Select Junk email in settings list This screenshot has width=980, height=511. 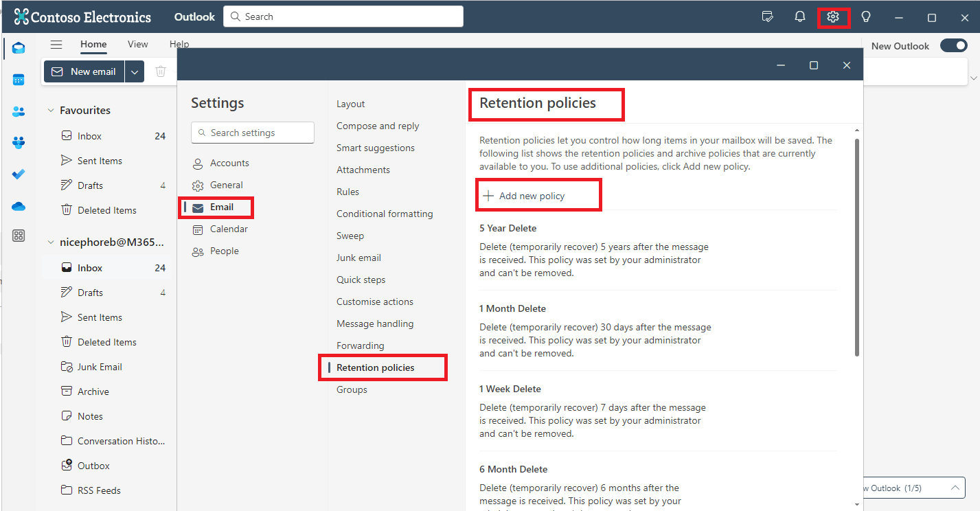click(358, 258)
